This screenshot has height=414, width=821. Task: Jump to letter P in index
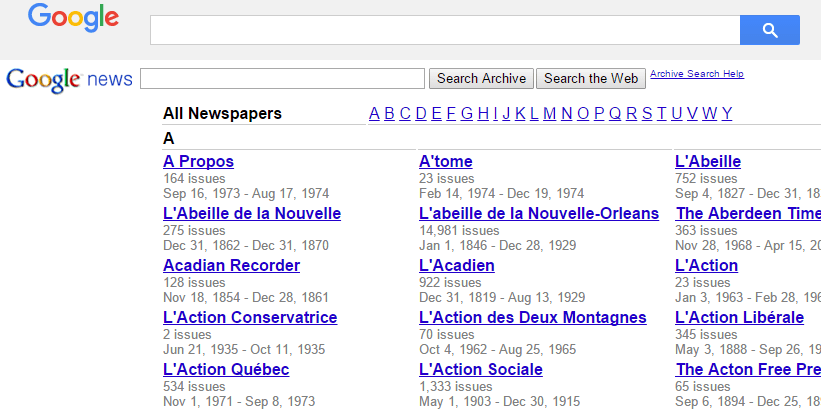[599, 114]
